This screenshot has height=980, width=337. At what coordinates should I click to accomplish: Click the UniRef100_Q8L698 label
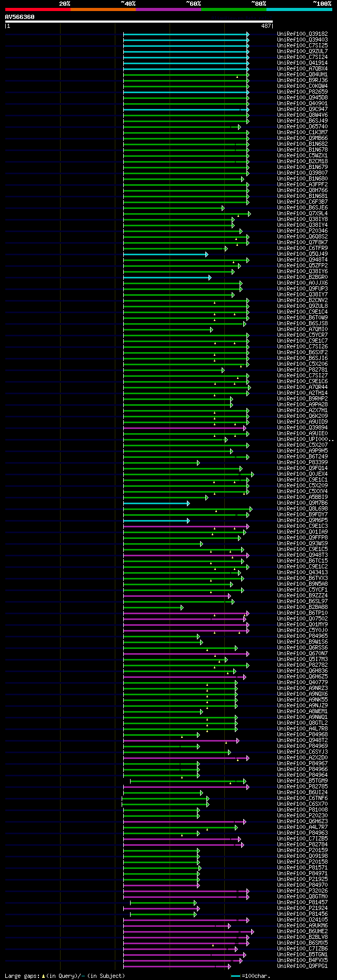pyautogui.click(x=302, y=508)
